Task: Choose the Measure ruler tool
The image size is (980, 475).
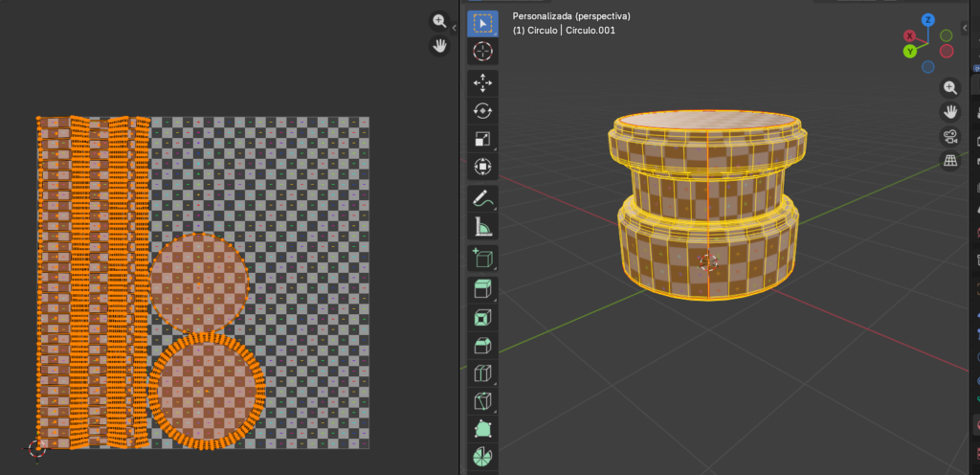Action: tap(482, 226)
